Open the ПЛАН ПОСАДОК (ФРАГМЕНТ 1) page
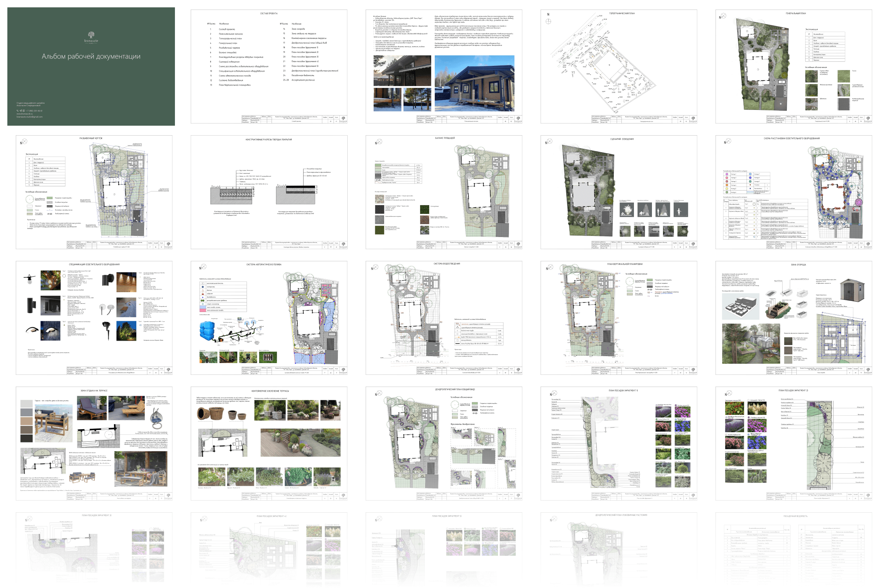Viewport: 882px width, 588px height. [619, 443]
